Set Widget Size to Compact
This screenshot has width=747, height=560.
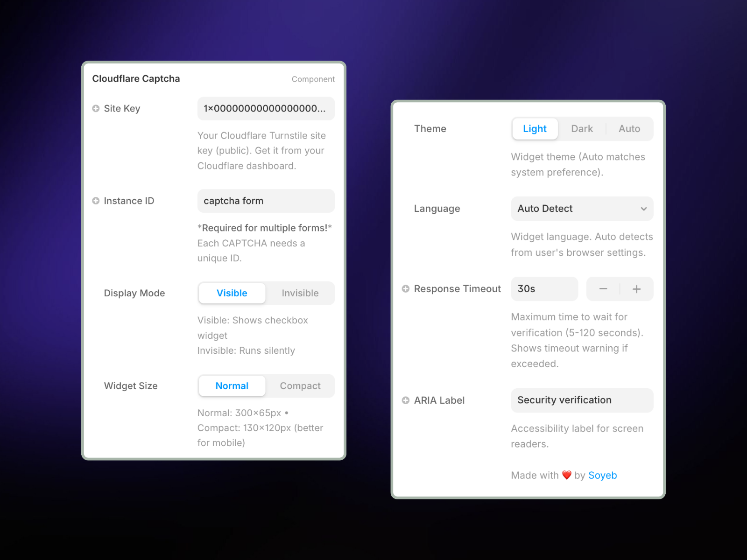tap(300, 386)
